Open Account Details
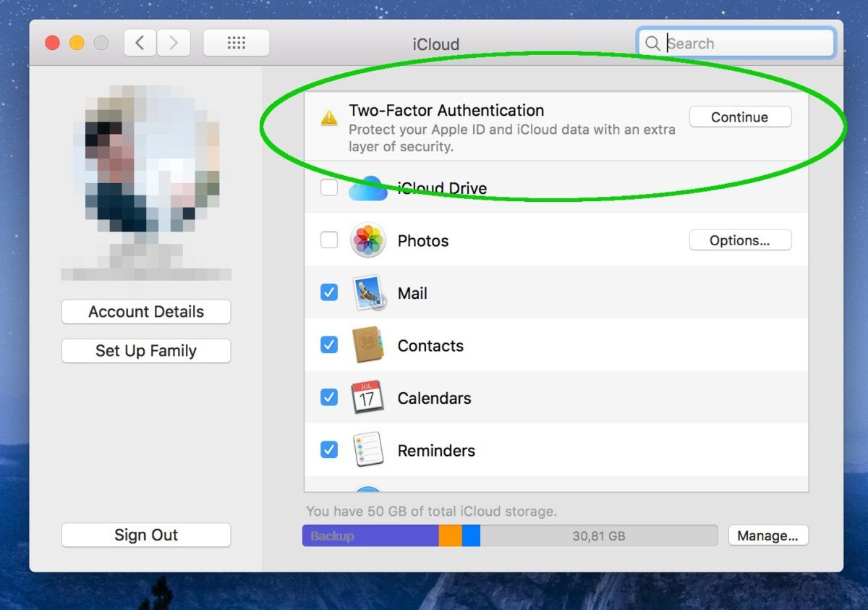 [x=146, y=312]
